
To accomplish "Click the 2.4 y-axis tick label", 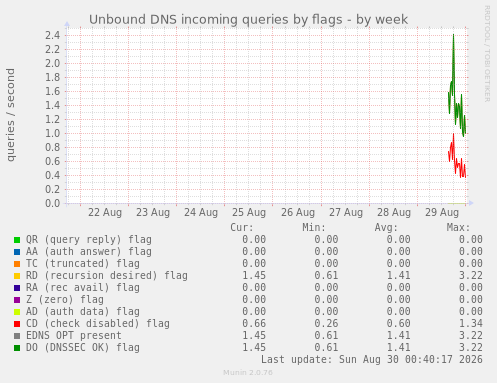I will pyautogui.click(x=53, y=35).
